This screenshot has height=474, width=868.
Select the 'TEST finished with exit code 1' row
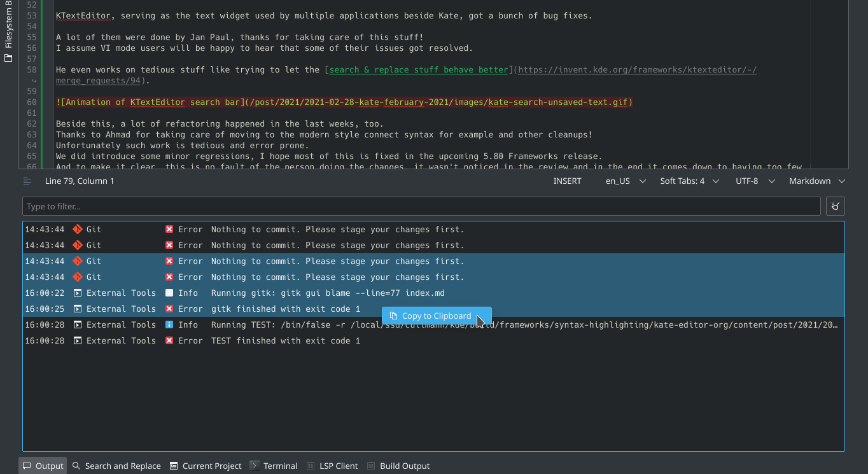coord(433,340)
